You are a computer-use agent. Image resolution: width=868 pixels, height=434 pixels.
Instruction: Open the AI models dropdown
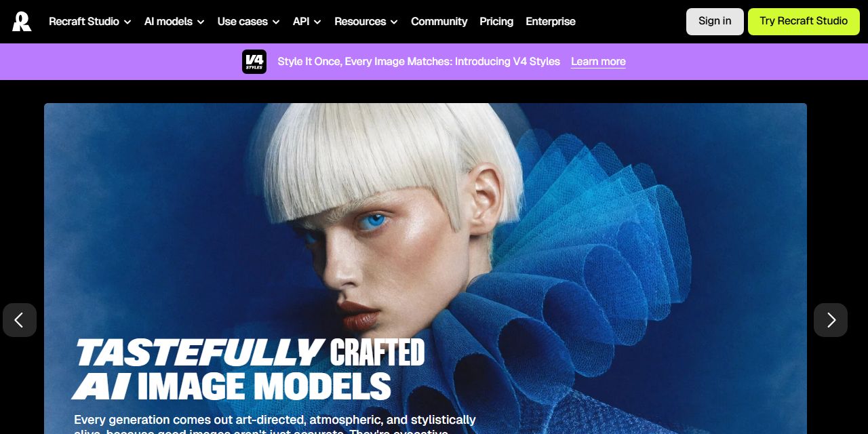pyautogui.click(x=174, y=22)
